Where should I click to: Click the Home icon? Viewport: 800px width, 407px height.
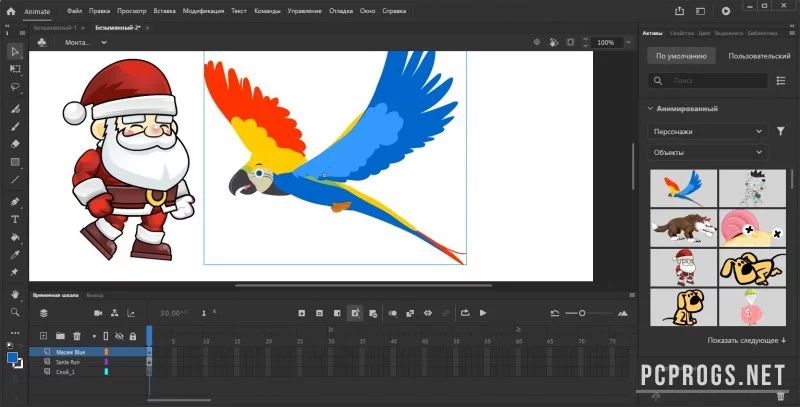pyautogui.click(x=11, y=11)
